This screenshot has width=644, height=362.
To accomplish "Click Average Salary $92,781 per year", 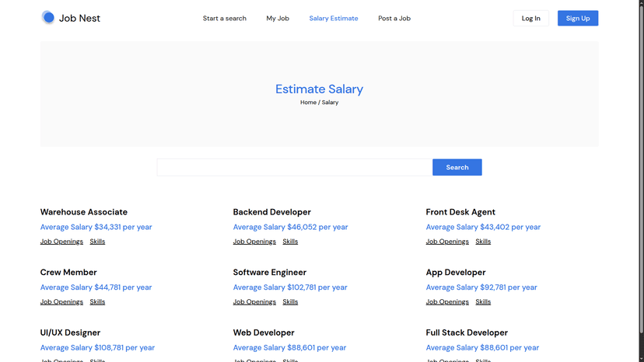I will pos(481,287).
